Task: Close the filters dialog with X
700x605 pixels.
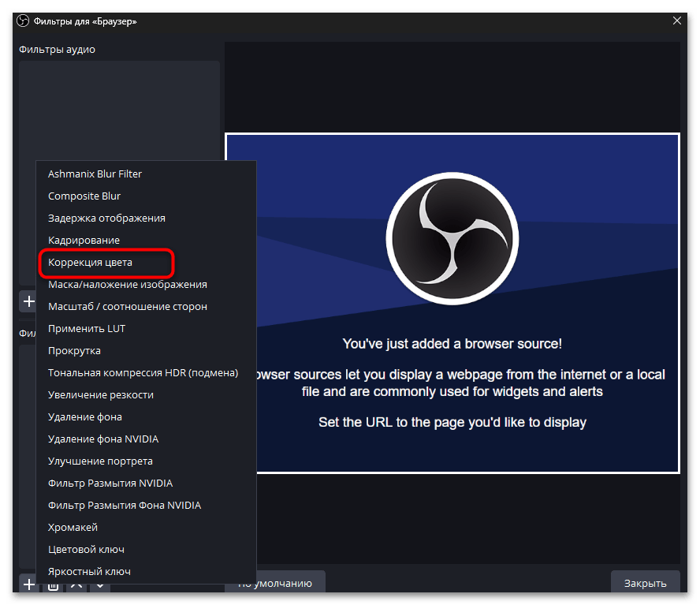Action: pyautogui.click(x=676, y=21)
